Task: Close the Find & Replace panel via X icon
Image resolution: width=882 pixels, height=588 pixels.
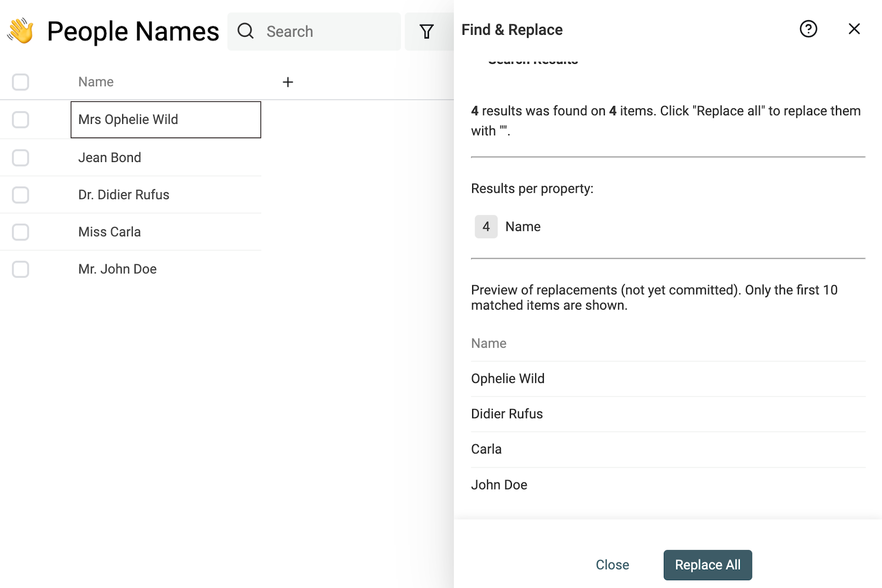Action: tap(854, 28)
